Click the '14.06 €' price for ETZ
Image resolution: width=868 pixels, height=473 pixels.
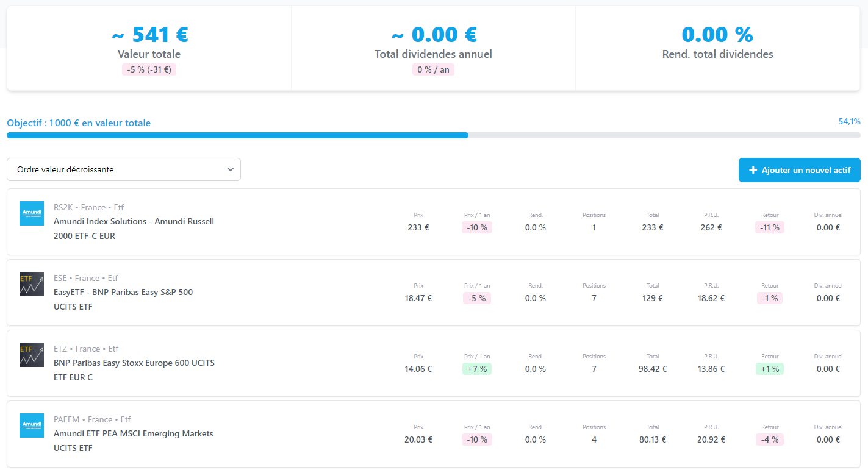click(418, 369)
